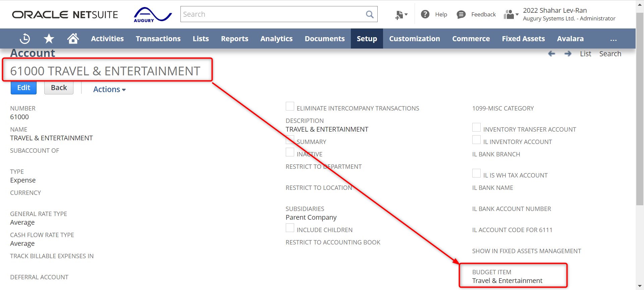Go to the Home icon
Viewport: 644px width, 290px height.
coord(73,39)
